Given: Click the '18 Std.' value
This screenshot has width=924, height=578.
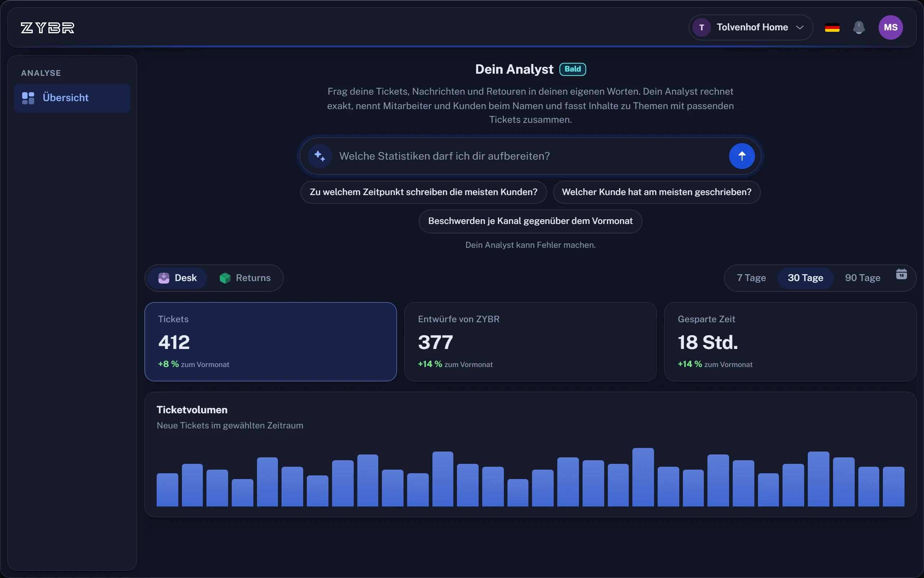Looking at the screenshot, I should click(707, 342).
